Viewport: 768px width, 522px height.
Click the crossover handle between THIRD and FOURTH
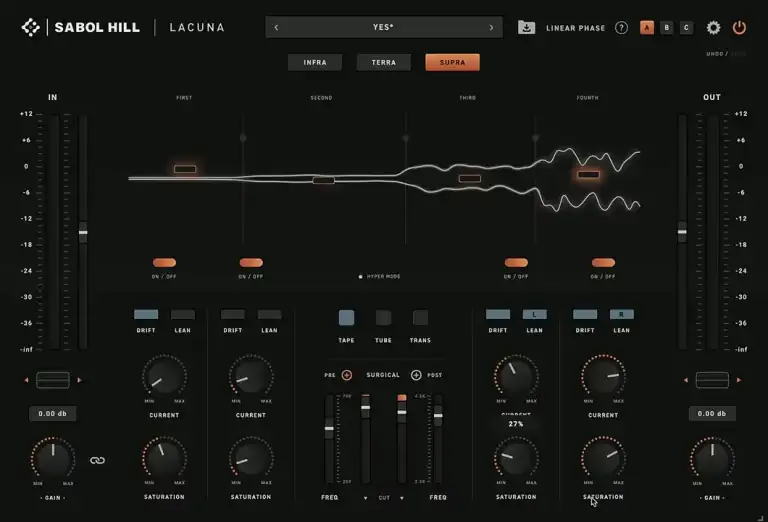point(535,138)
